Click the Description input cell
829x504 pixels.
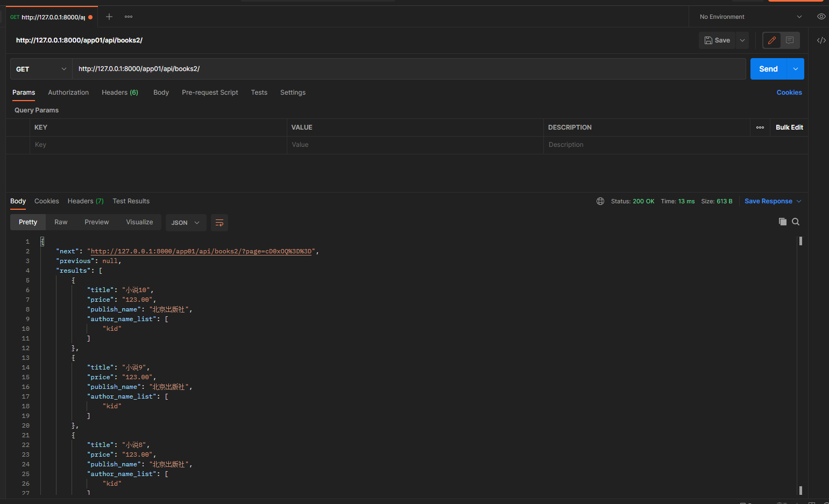[x=675, y=145]
